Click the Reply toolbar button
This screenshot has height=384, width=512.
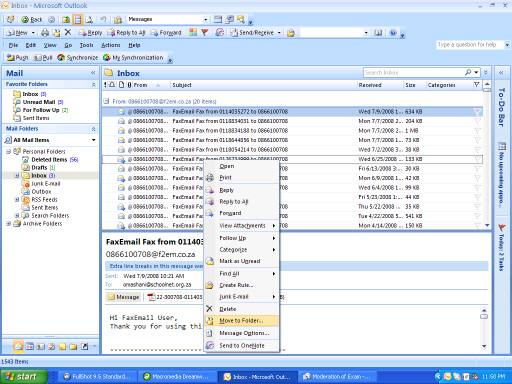(90, 33)
